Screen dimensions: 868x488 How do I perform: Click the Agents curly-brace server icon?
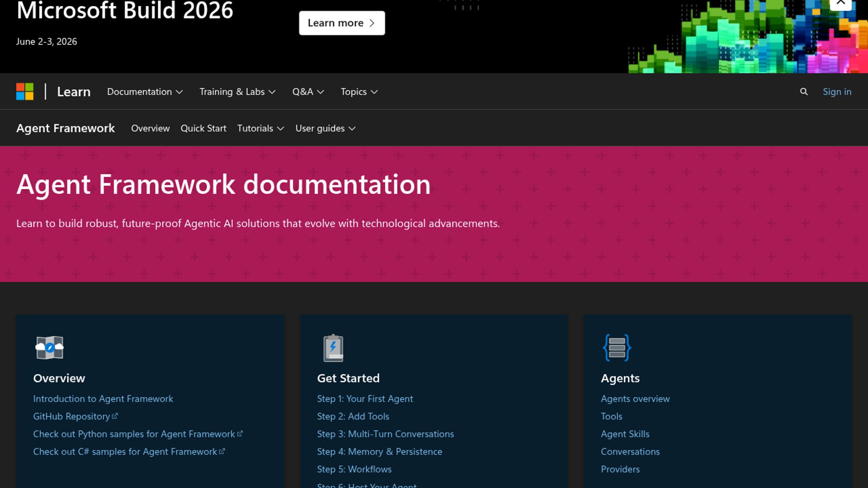tap(617, 347)
